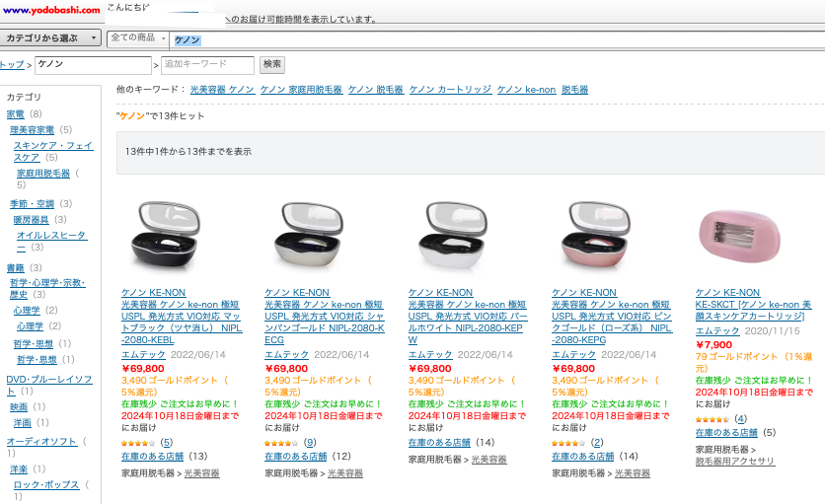Click the 検索 button
Viewport: 825px width, 504px height.
pos(272,65)
